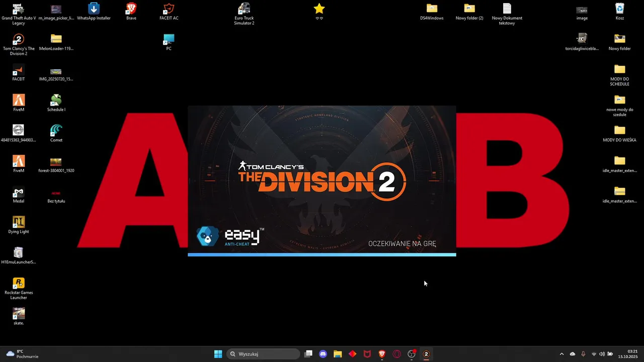
Task: Open H1EmuLauncherS desktop icon
Action: (19, 256)
